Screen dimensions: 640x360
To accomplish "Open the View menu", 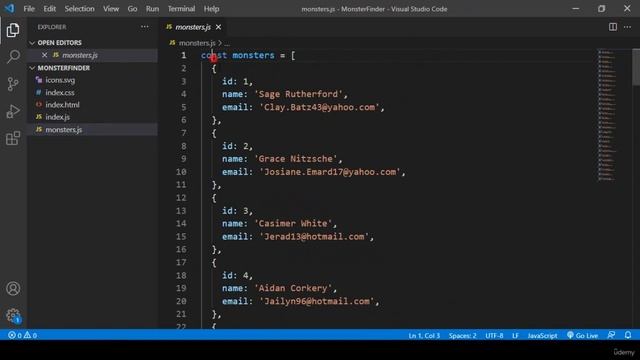I will click(111, 9).
